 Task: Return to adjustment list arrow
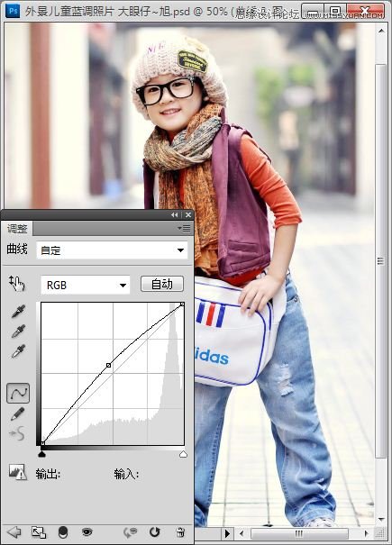[x=14, y=532]
